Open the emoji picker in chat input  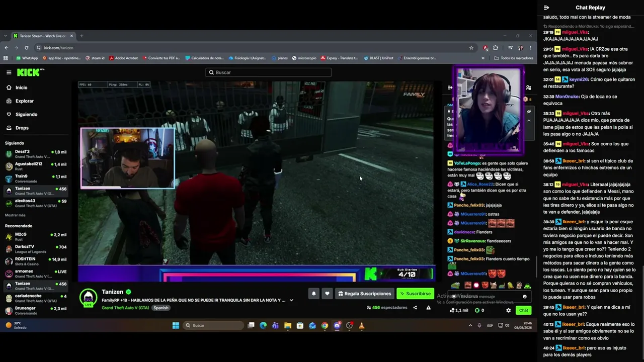pyautogui.click(x=524, y=297)
